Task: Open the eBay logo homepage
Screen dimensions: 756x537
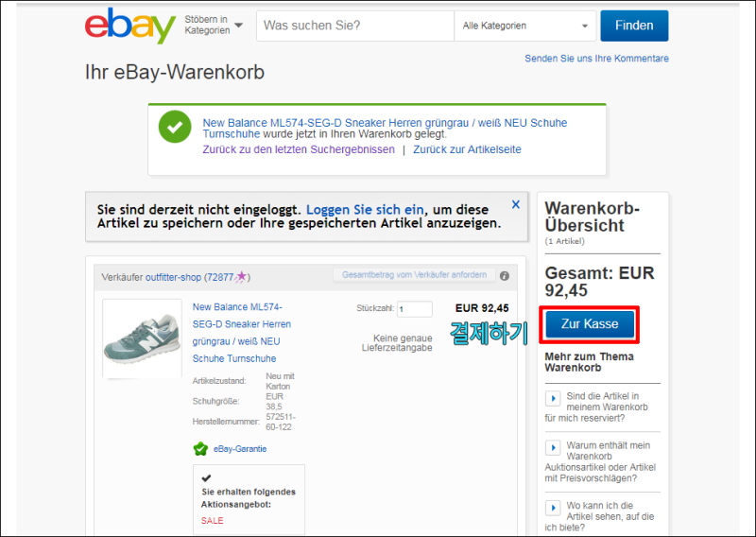Action: (130, 26)
